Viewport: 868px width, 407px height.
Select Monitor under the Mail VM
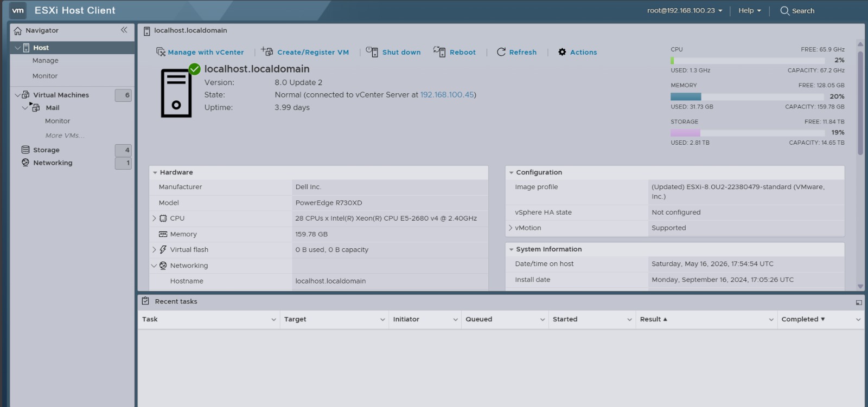point(58,121)
